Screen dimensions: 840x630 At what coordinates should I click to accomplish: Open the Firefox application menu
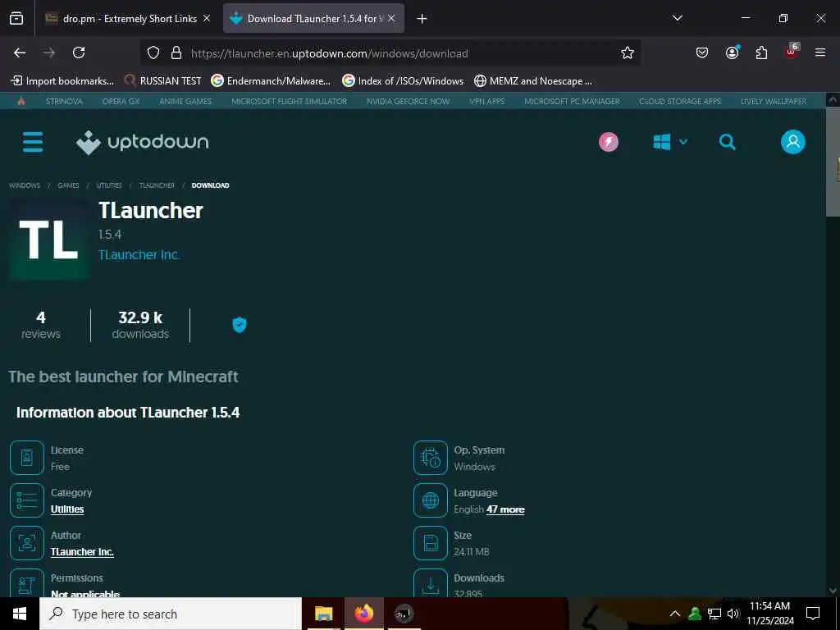[x=820, y=52]
